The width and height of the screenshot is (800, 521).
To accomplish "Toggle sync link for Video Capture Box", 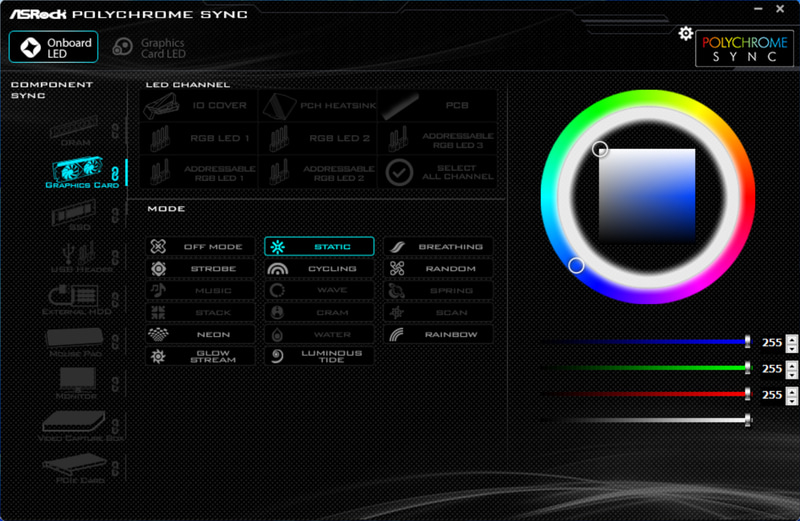I will pyautogui.click(x=115, y=426).
